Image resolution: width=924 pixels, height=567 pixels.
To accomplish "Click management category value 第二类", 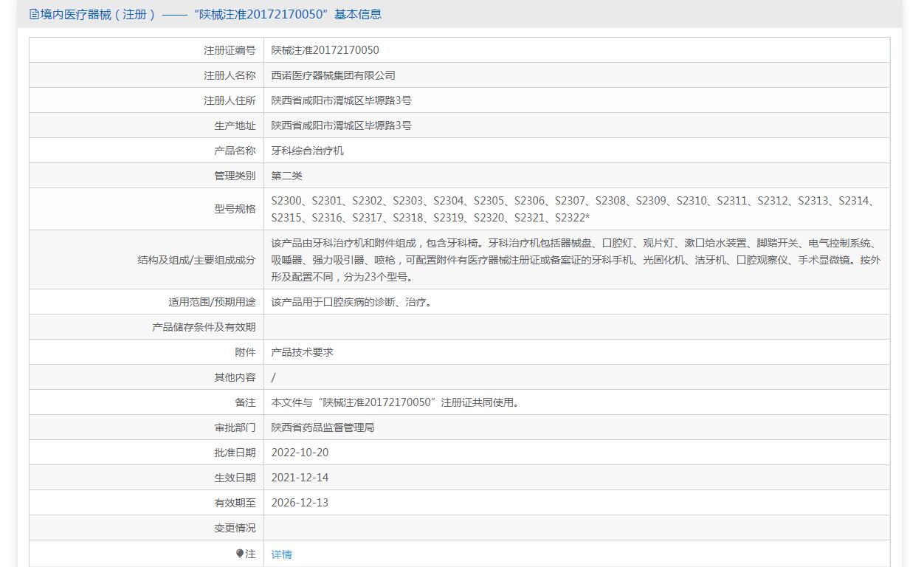I will pyautogui.click(x=287, y=176).
